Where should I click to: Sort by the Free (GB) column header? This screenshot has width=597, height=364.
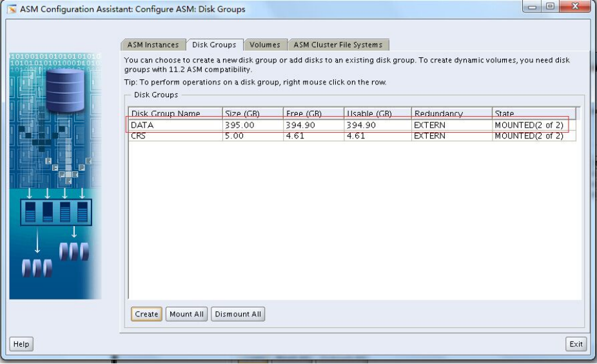(x=314, y=113)
